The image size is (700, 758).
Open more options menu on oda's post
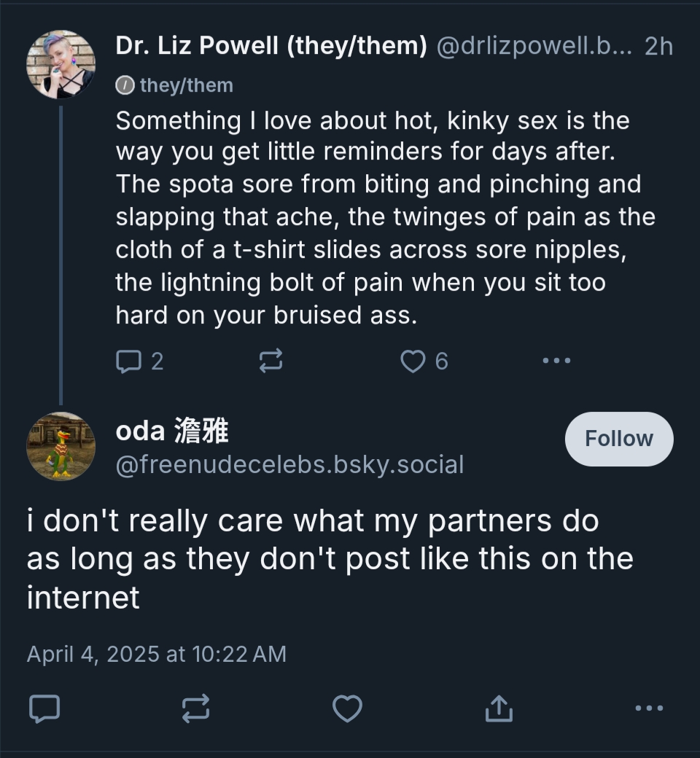649,708
